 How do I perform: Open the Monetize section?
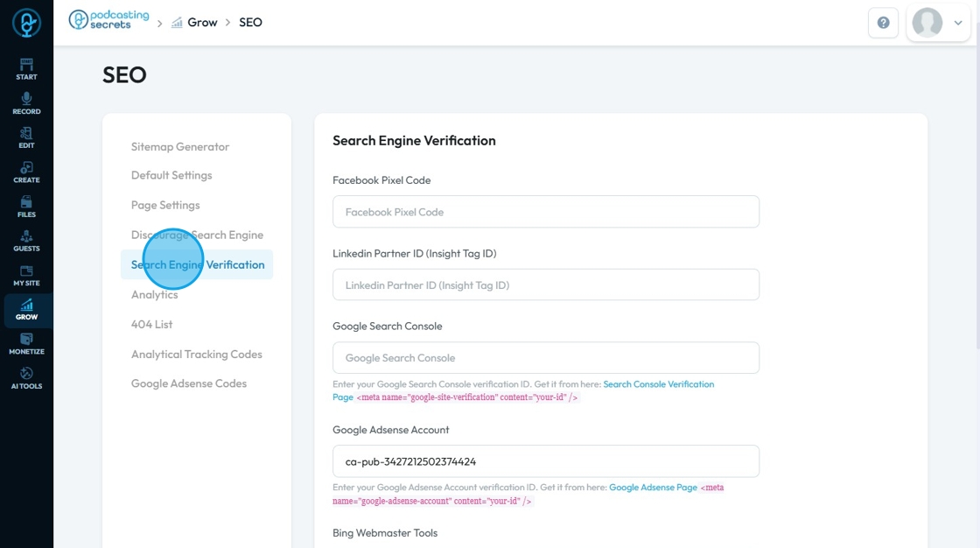26,343
